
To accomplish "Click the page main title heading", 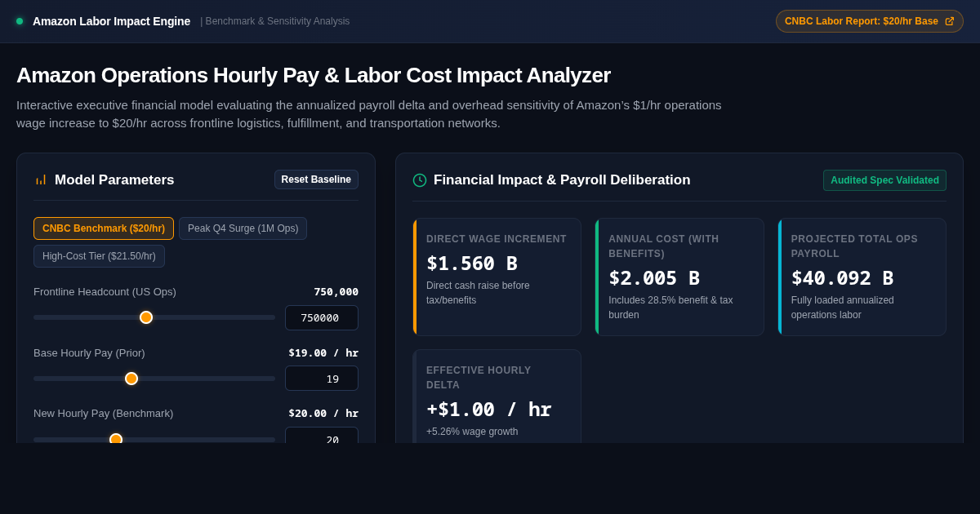I will coord(314,75).
